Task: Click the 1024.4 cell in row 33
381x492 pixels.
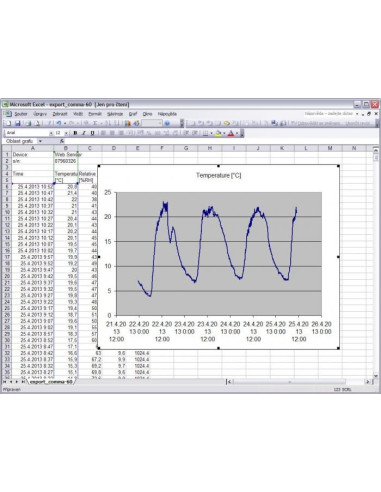Action: [x=138, y=359]
